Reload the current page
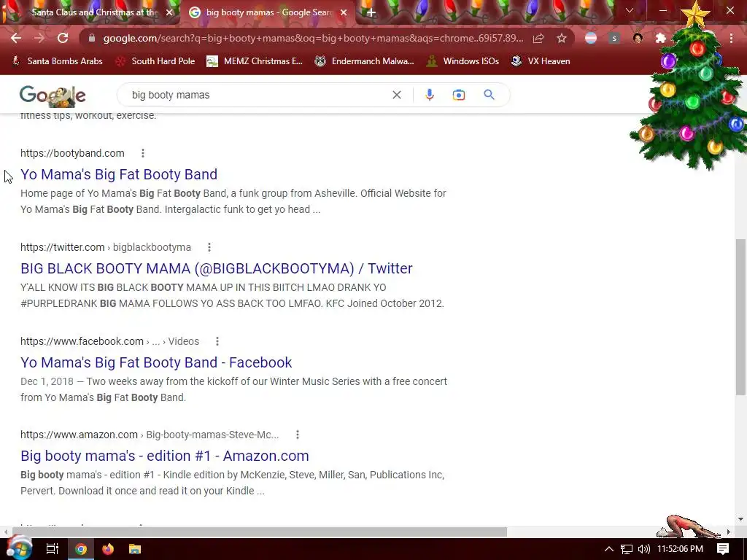The width and height of the screenshot is (747, 560). 63,38
